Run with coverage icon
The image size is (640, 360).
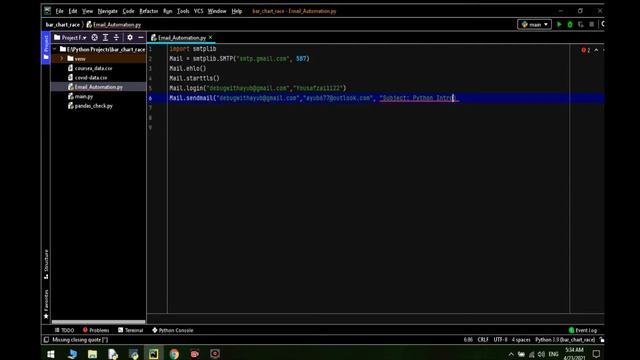[x=581, y=24]
